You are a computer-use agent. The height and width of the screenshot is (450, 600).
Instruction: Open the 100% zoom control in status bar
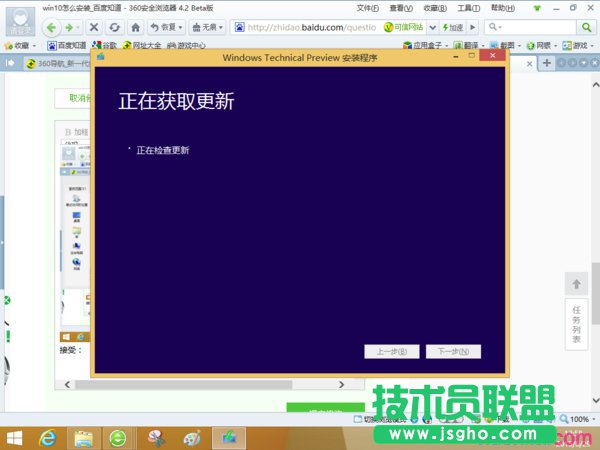(577, 419)
